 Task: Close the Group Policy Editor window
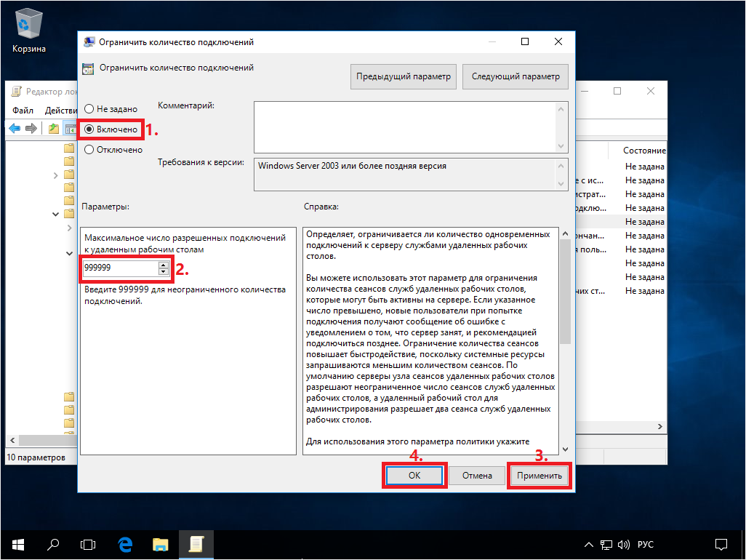coord(651,91)
